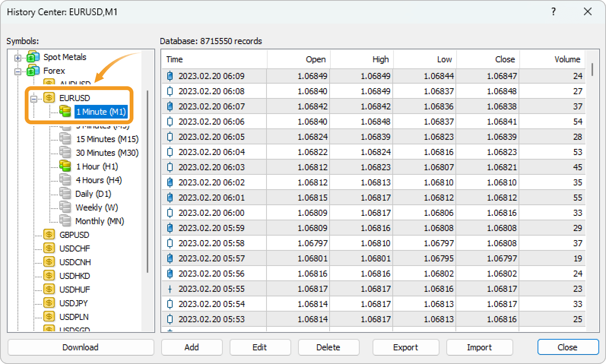
Task: Expand the Spot Metals tree node
Action: coord(17,58)
